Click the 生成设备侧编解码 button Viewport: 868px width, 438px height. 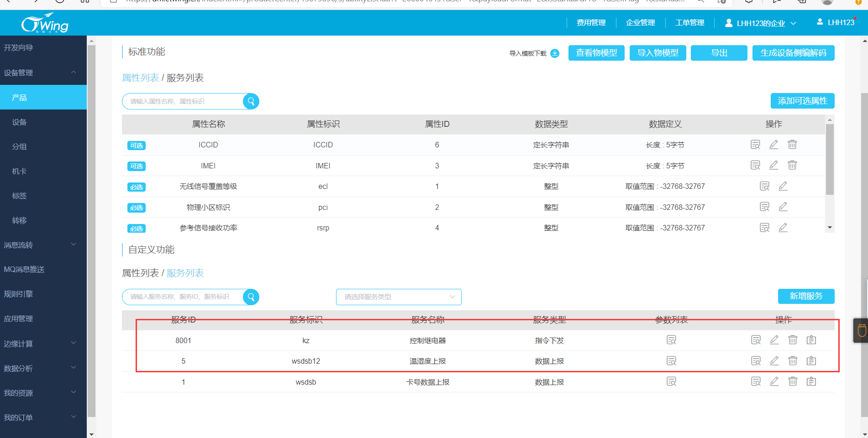(x=794, y=53)
